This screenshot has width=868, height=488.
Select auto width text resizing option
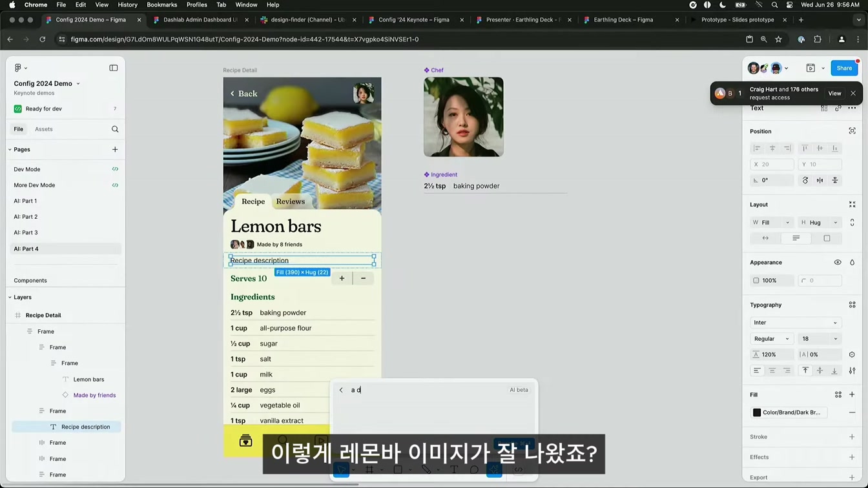[x=765, y=238]
